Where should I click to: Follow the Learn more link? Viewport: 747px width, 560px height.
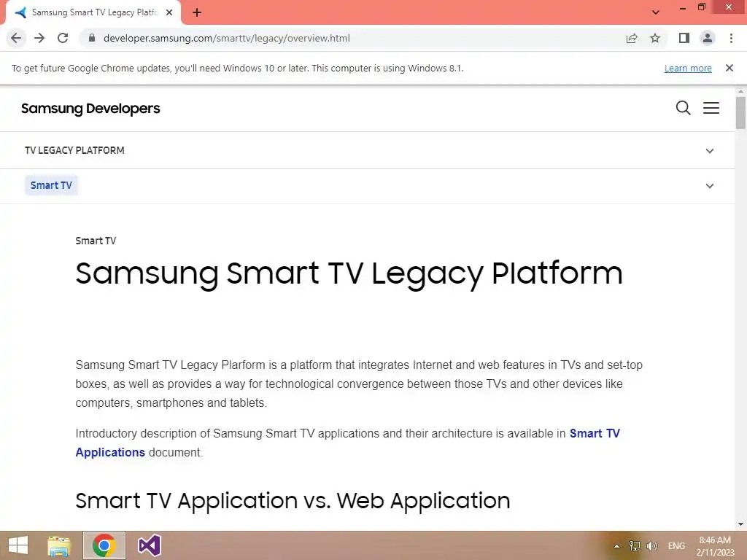click(688, 68)
